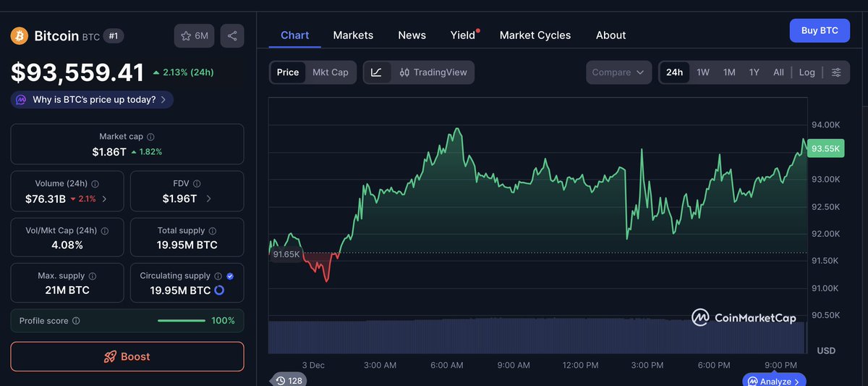Click the Profile score progress bar
Screen dimensions: 868x386
pyautogui.click(x=182, y=321)
